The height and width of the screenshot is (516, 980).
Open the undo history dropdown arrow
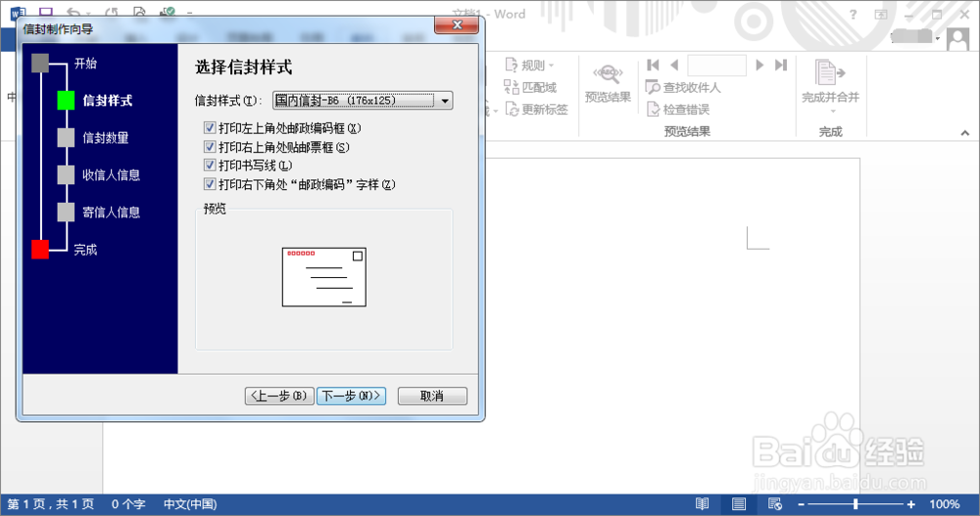pos(88,13)
